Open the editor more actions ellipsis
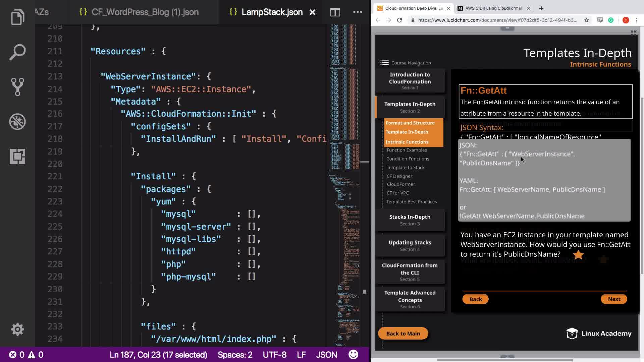Viewport: 644px width, 362px height. tap(358, 12)
